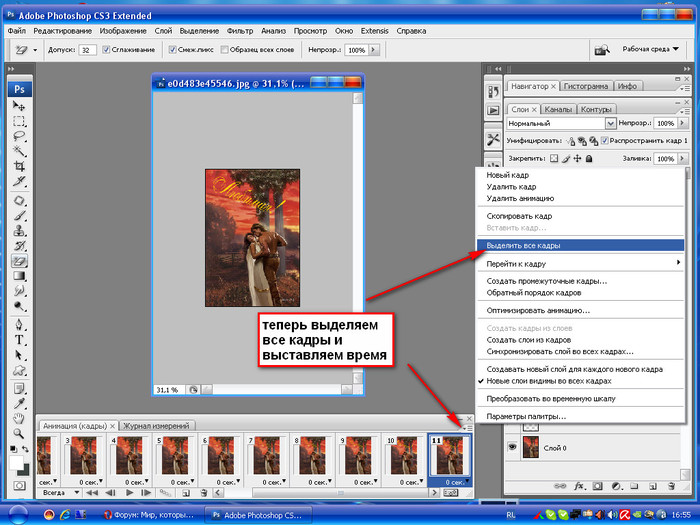The image size is (700, 525).
Task: Switch to the Каналы tab
Action: 558,109
